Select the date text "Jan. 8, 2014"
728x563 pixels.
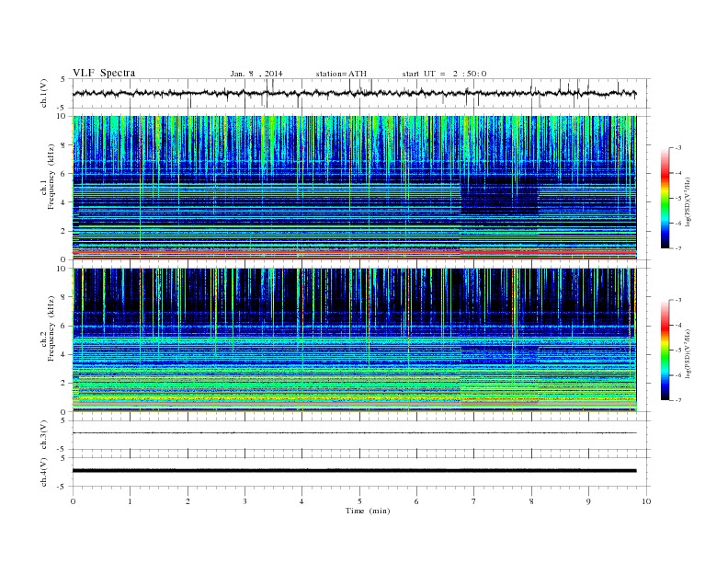pyautogui.click(x=256, y=74)
